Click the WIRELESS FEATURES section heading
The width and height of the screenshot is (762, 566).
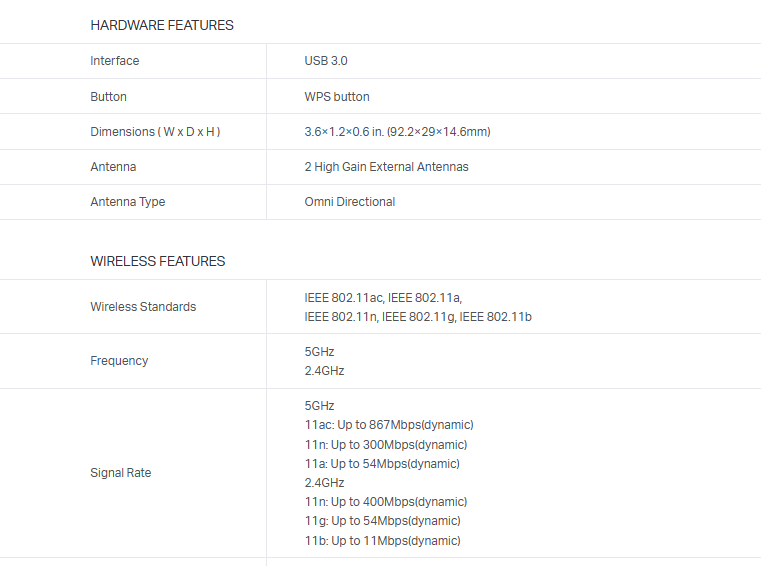(158, 261)
